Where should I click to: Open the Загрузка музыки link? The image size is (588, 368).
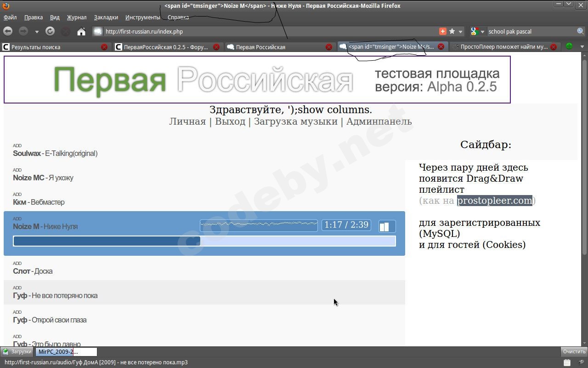296,121
